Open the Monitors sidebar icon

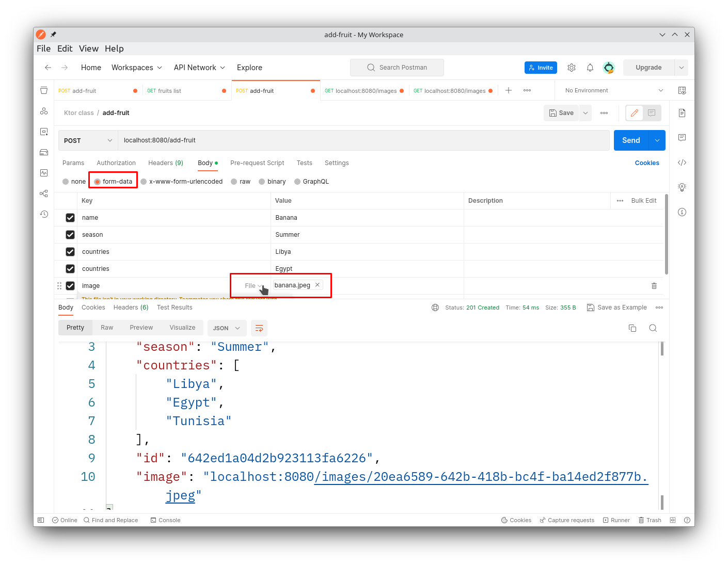44,173
